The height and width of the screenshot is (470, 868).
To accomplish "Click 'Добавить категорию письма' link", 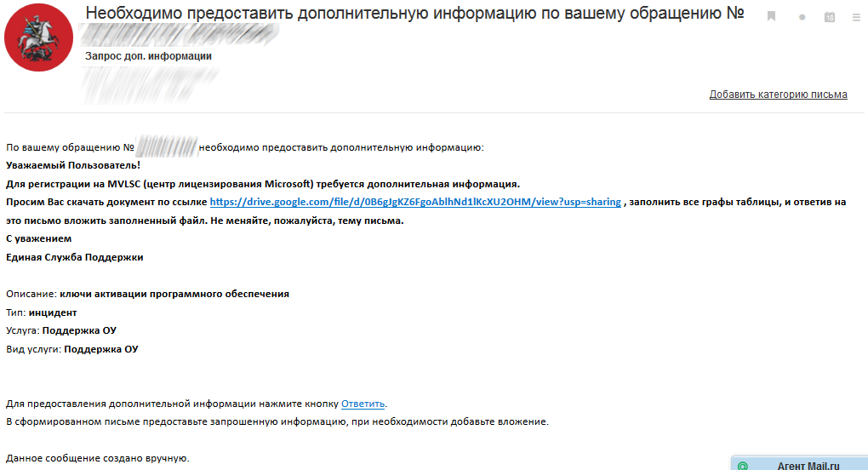I will point(778,95).
